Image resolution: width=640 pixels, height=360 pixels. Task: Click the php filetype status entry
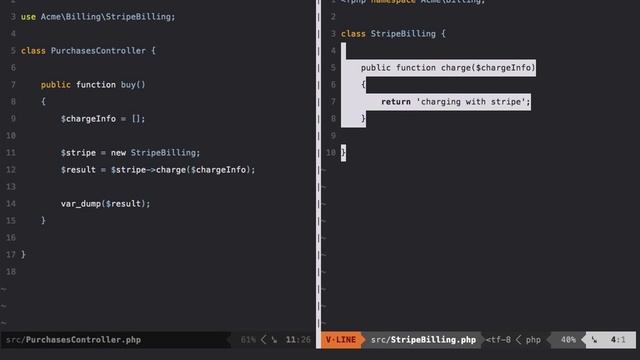point(533,340)
